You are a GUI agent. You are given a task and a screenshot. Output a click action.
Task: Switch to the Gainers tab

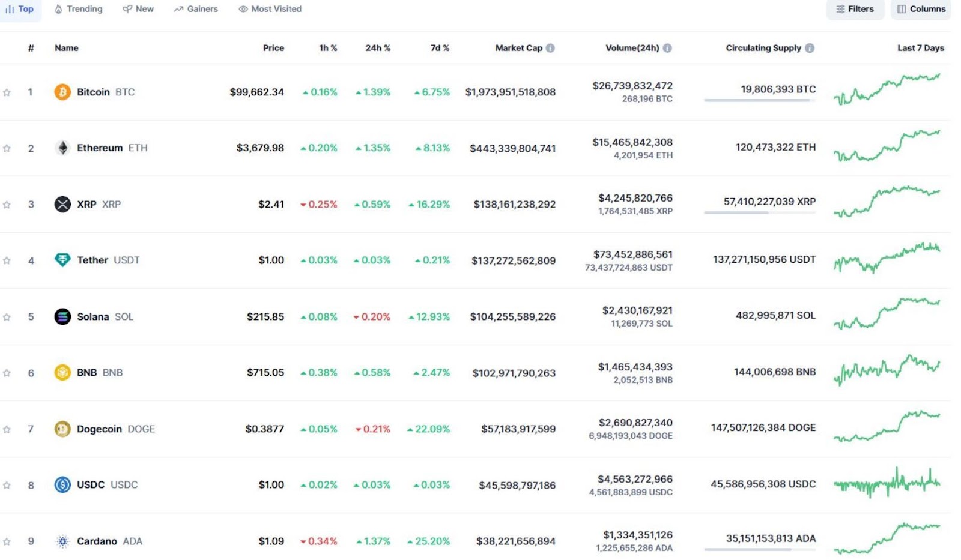[196, 9]
